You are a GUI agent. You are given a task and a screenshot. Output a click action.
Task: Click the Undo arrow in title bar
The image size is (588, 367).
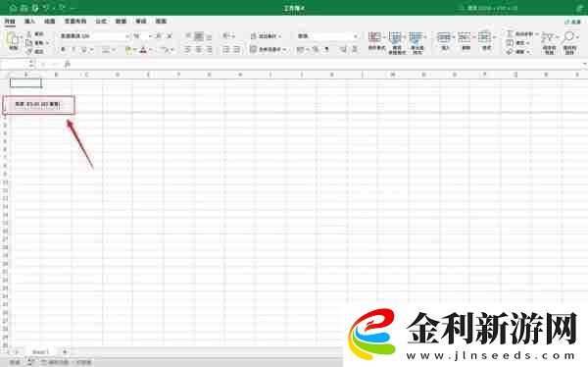coord(46,8)
